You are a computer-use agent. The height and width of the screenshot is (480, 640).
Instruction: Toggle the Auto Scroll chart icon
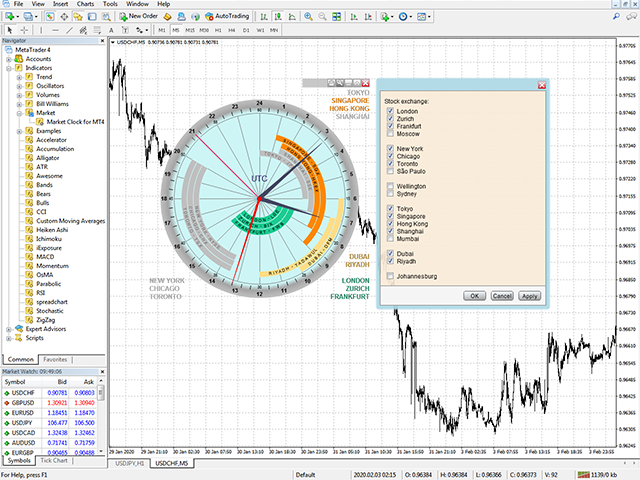pos(354,16)
